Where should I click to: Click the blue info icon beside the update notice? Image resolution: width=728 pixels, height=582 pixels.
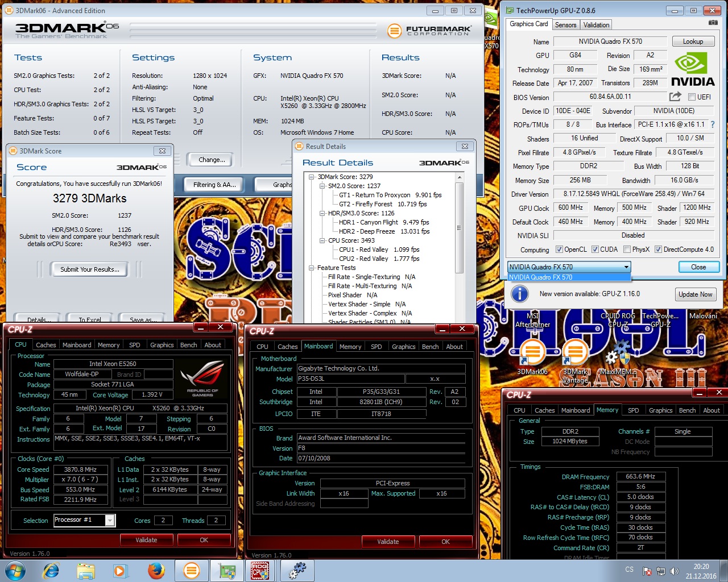tap(520, 294)
